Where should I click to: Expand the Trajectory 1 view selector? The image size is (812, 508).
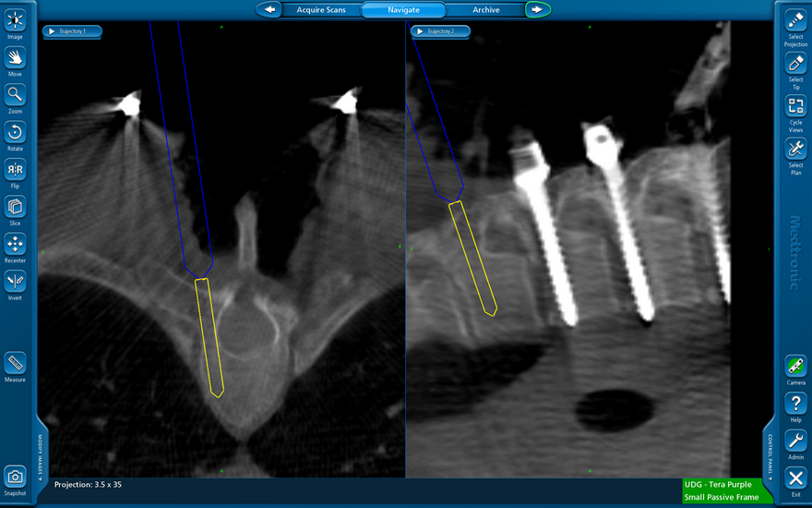(x=72, y=31)
